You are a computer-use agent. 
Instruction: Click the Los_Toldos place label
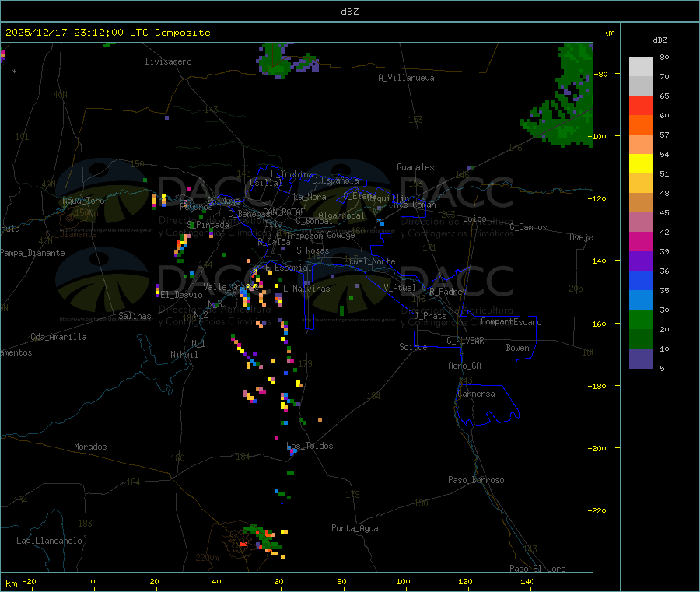coord(310,446)
